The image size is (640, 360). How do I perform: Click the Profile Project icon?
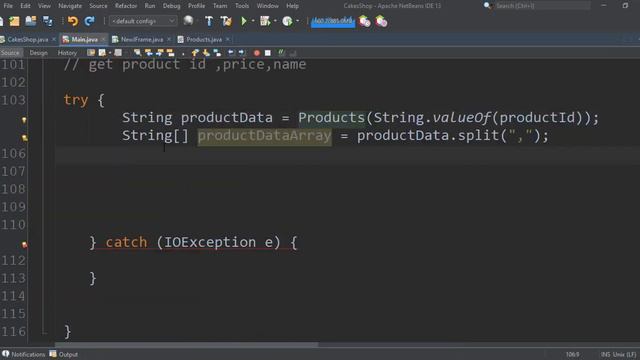pyautogui.click(x=287, y=21)
